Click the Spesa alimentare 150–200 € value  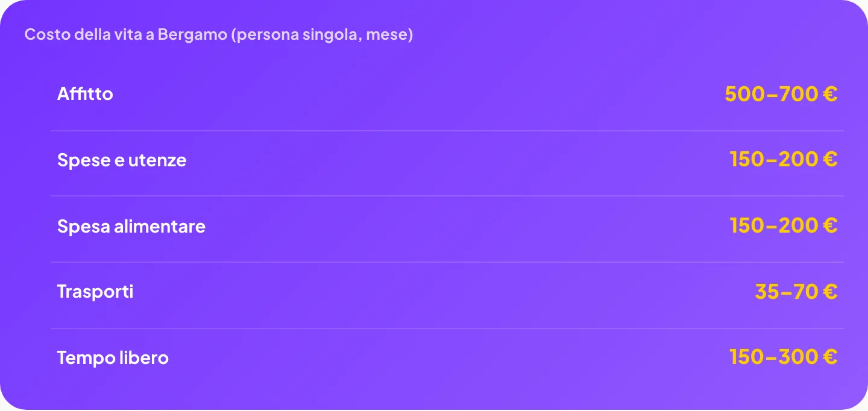coord(784,225)
